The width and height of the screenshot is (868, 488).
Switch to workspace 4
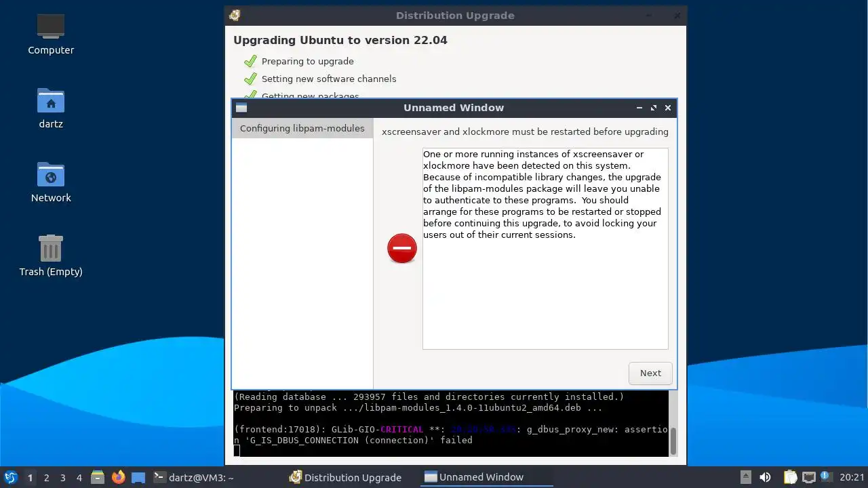tap(79, 477)
